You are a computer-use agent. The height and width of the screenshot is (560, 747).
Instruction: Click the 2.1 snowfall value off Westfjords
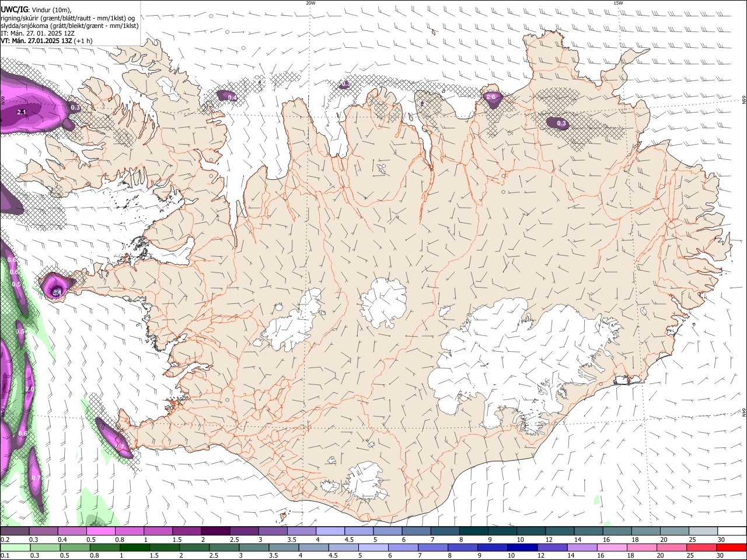[x=22, y=112]
